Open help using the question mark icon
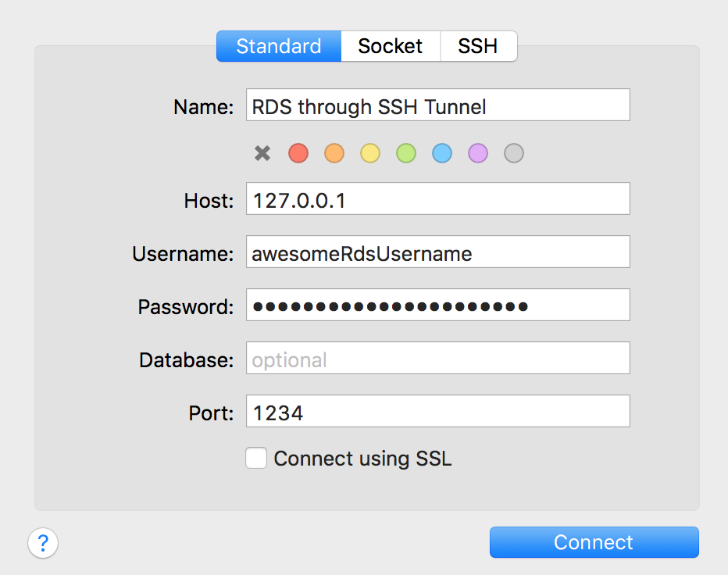The width and height of the screenshot is (728, 575). pos(43,542)
